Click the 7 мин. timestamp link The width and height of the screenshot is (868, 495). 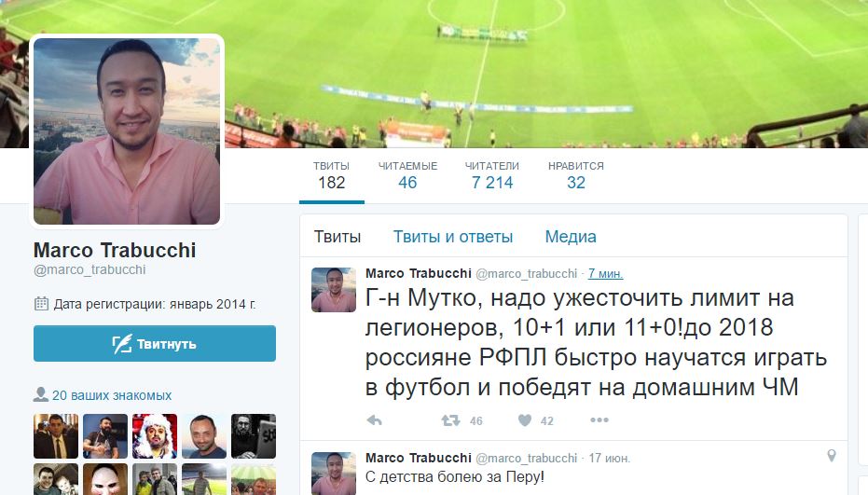[x=605, y=273]
